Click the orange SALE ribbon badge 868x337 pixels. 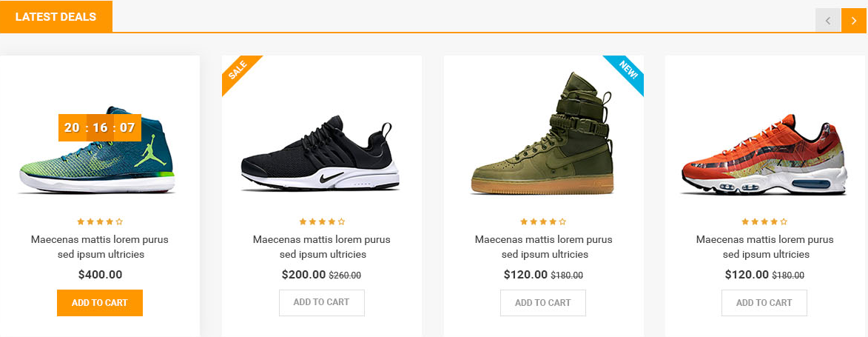click(x=238, y=70)
